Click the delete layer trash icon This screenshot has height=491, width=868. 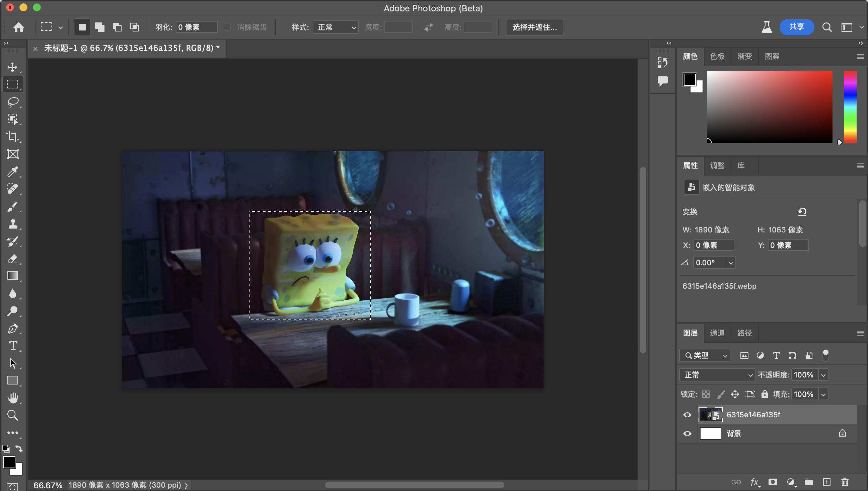(845, 482)
